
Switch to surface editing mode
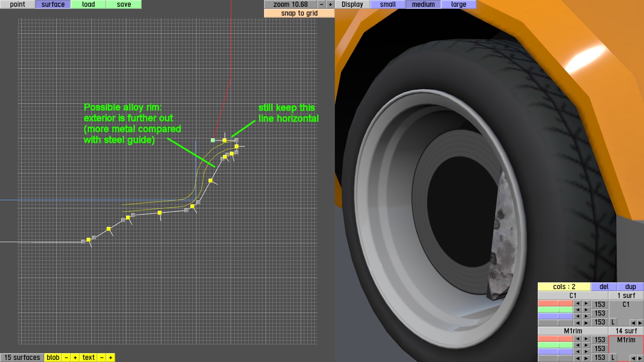[x=53, y=4]
